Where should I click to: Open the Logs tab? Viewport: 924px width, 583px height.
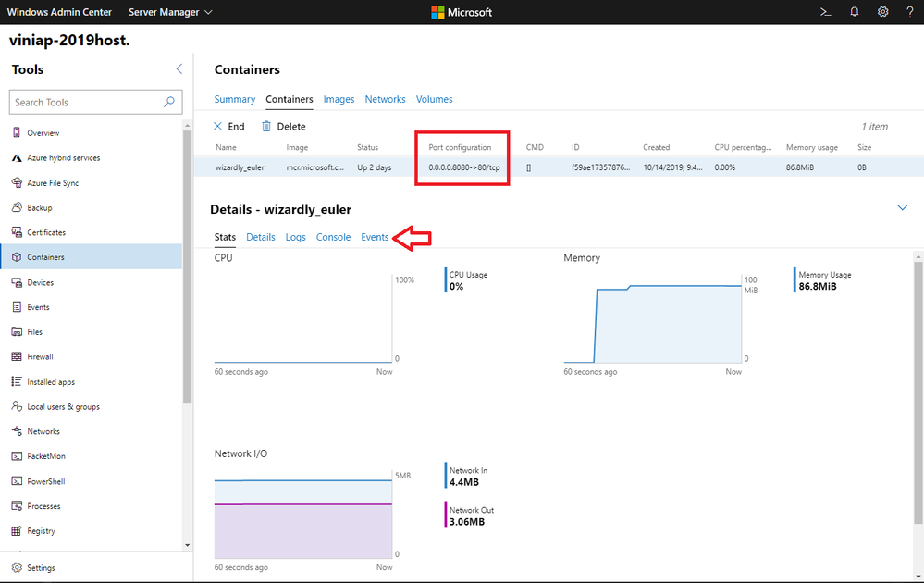coord(296,237)
